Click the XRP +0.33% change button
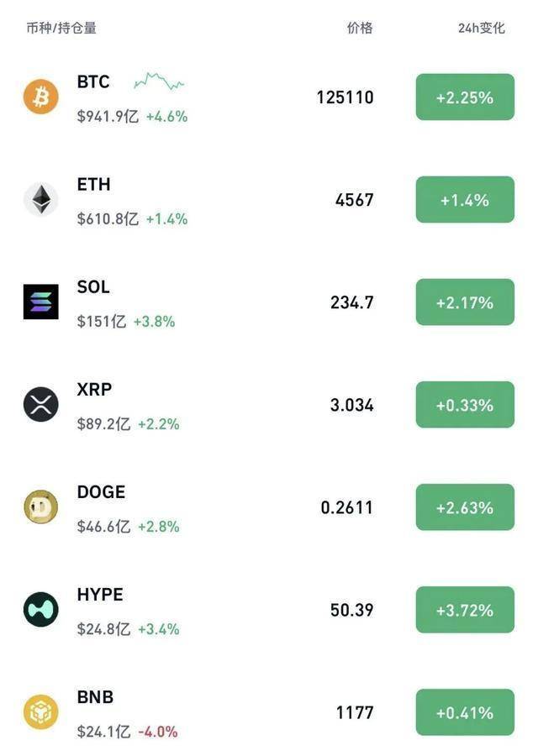 [465, 405]
